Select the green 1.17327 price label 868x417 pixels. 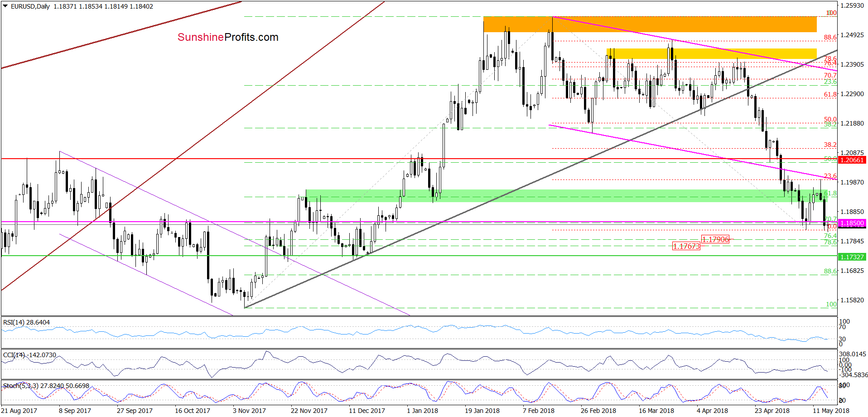pos(852,257)
